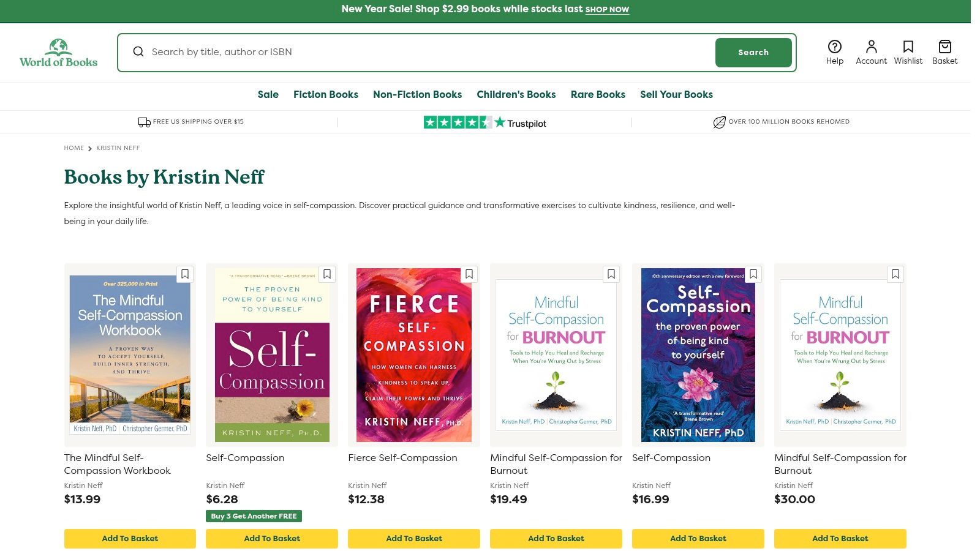This screenshot has width=980, height=551.
Task: Select the Rare Books navigation item
Action: pyautogui.click(x=598, y=95)
